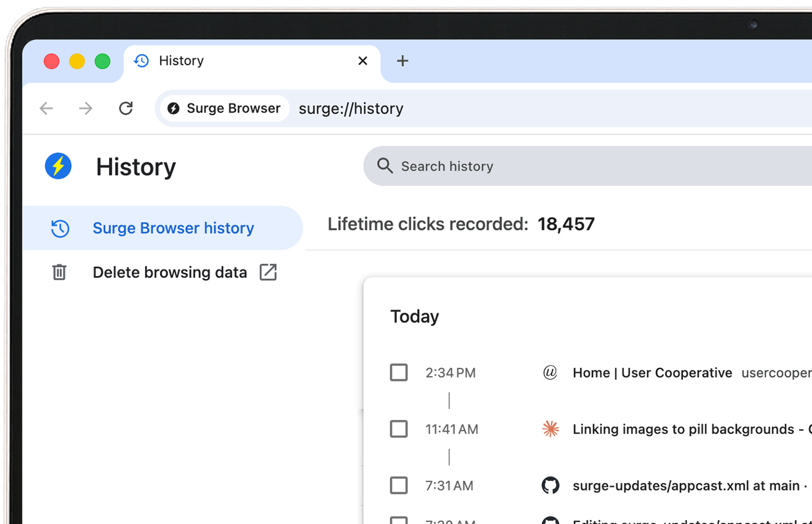Click the history clock icon in tab
Image resolution: width=812 pixels, height=524 pixels.
(x=141, y=61)
